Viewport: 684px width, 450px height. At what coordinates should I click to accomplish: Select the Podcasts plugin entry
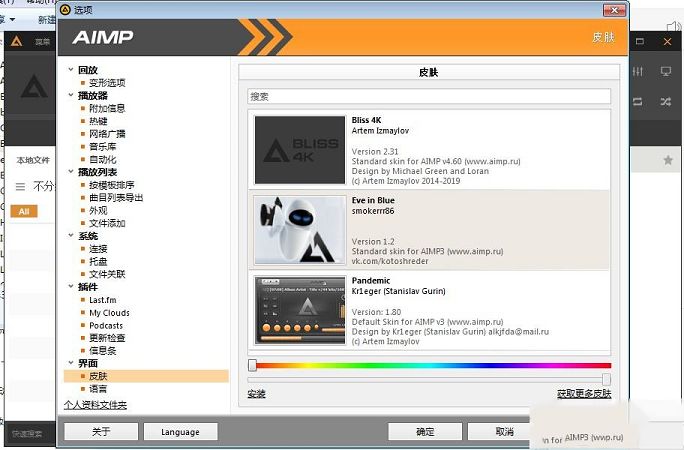pos(106,325)
